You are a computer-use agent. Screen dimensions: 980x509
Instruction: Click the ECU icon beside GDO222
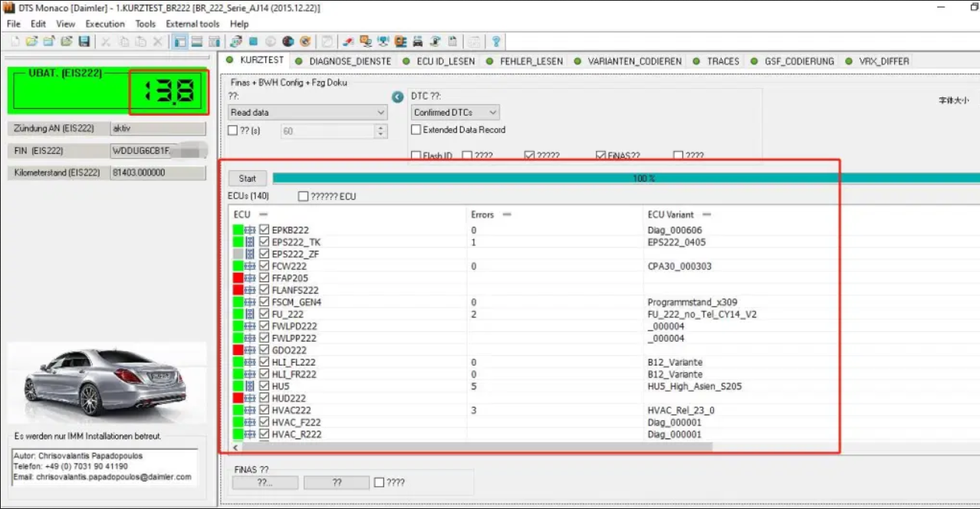pos(250,350)
